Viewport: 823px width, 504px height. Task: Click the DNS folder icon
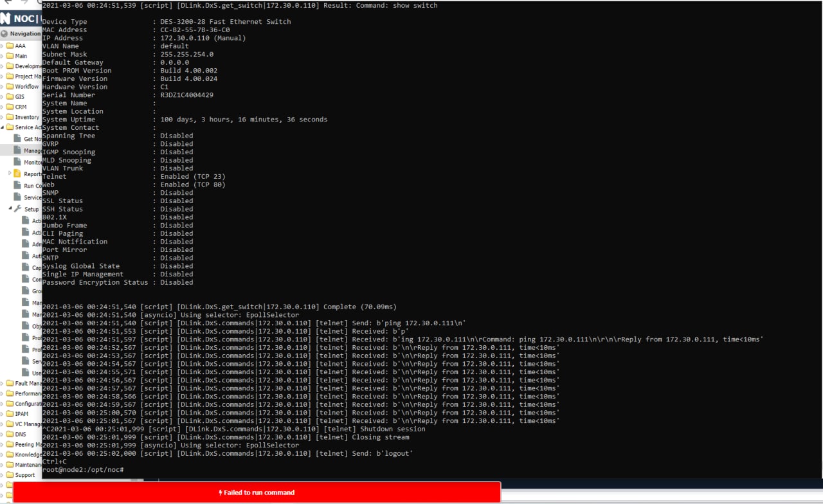point(10,434)
